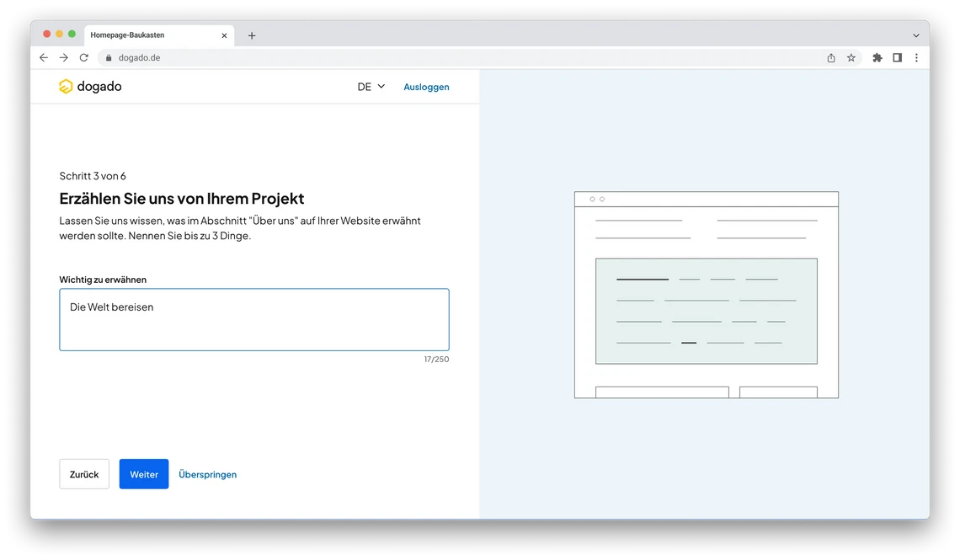Screen dimensions: 960x560
Task: Navigate back using the browser back arrow
Action: tap(43, 57)
